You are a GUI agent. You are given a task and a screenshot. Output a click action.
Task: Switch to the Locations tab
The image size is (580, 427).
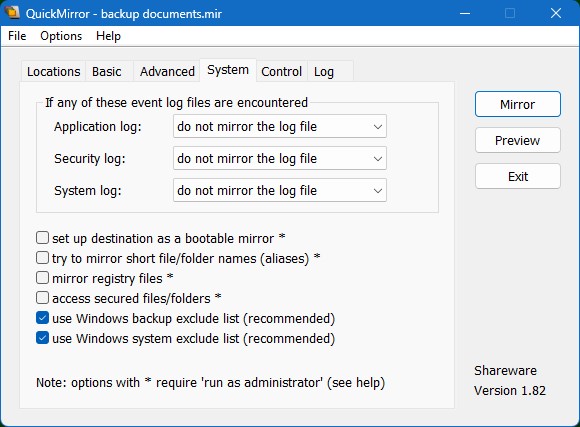[54, 71]
